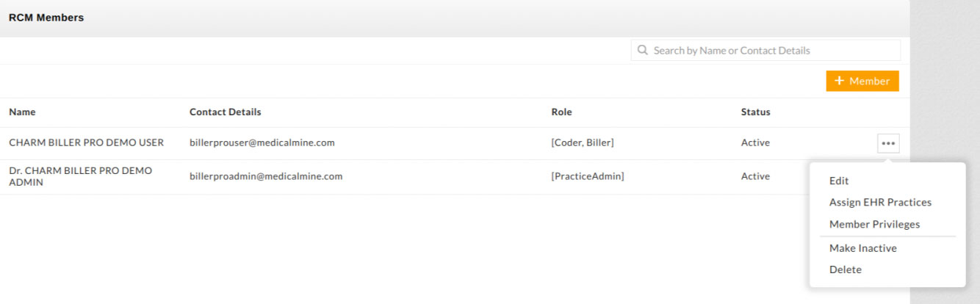This screenshot has height=304, width=980.
Task: Choose Delete from the member menu
Action: 846,269
